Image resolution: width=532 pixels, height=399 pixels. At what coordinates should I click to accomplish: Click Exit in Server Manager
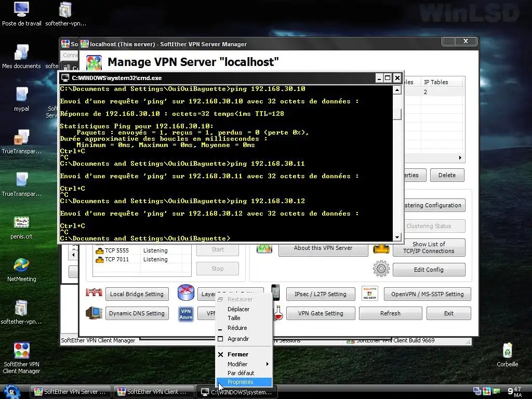pos(449,313)
